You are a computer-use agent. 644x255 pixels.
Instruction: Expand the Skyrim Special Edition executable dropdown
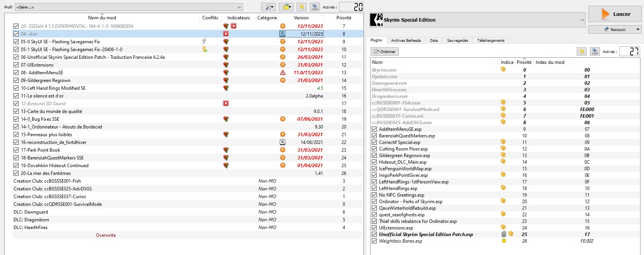pos(478,20)
